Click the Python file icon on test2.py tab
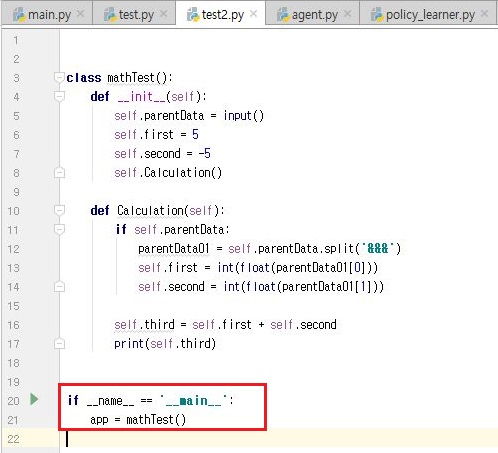The width and height of the screenshot is (498, 453). [193, 15]
